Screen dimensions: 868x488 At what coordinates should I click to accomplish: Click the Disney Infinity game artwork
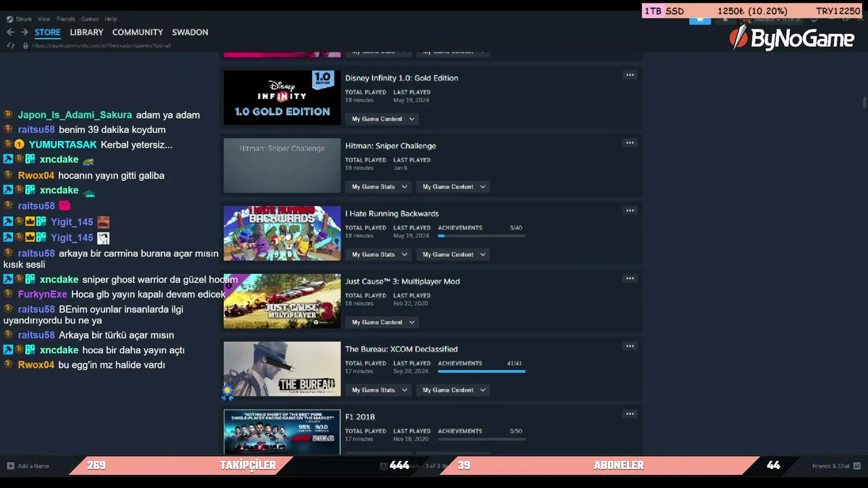click(282, 98)
